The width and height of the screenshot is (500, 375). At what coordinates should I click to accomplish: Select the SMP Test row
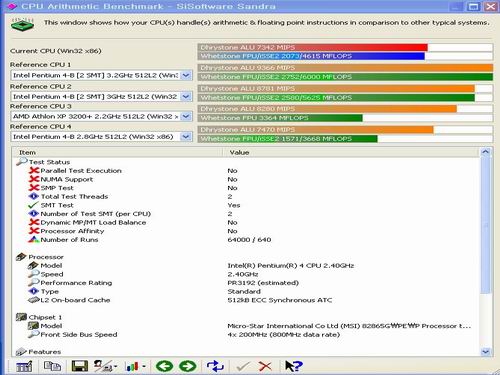tap(246, 188)
